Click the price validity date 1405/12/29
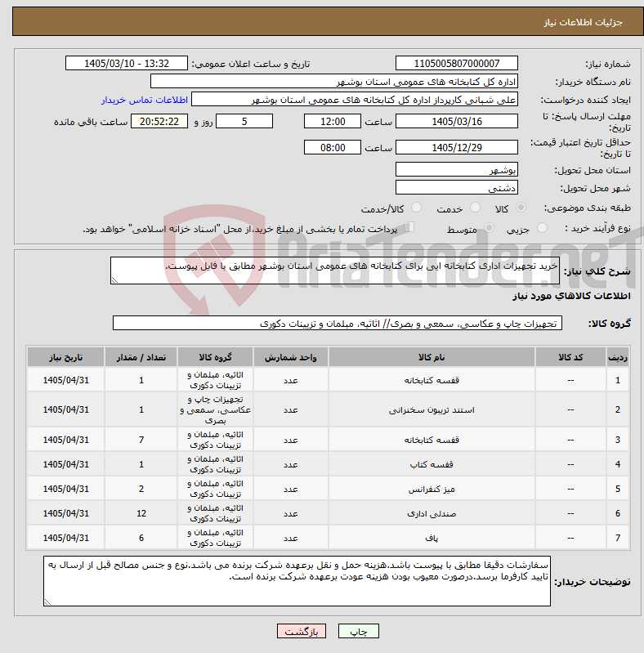 [457, 147]
